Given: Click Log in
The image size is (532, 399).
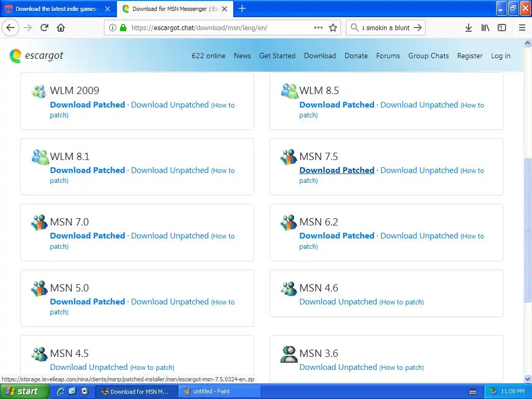Looking at the screenshot, I should pyautogui.click(x=501, y=56).
